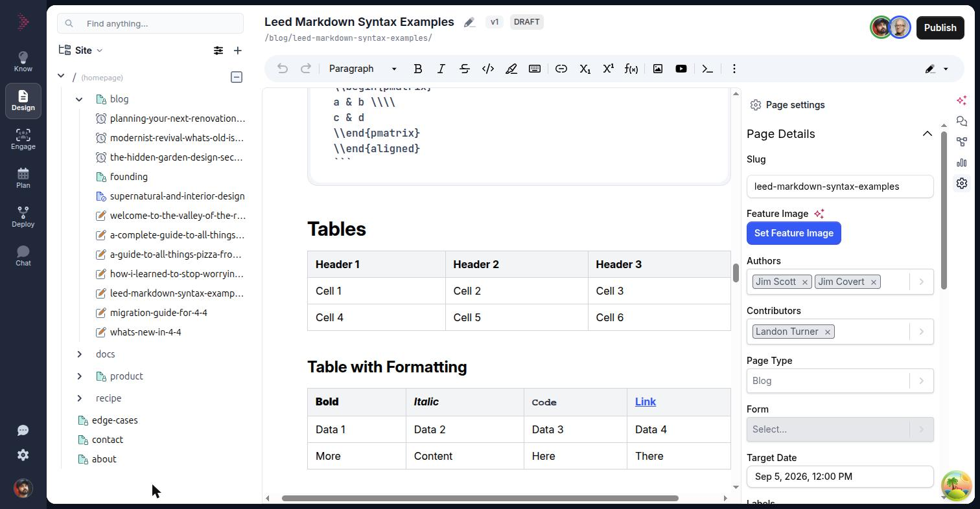Remove Jim Covert from Authors
Screen dimensions: 980x509
pos(874,282)
